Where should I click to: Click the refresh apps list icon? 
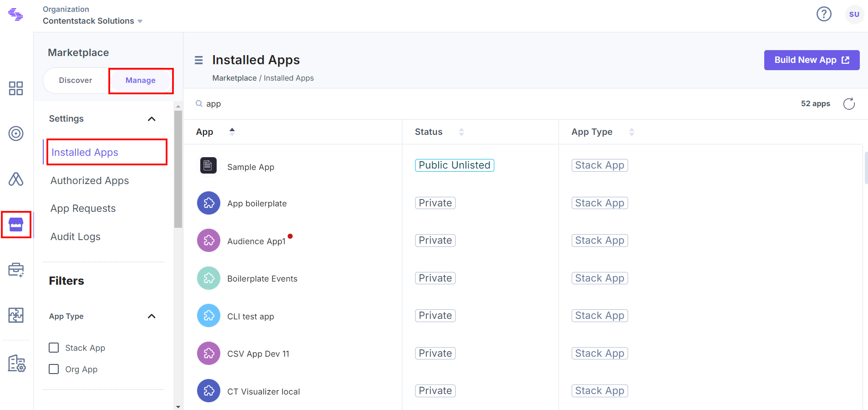click(x=849, y=104)
